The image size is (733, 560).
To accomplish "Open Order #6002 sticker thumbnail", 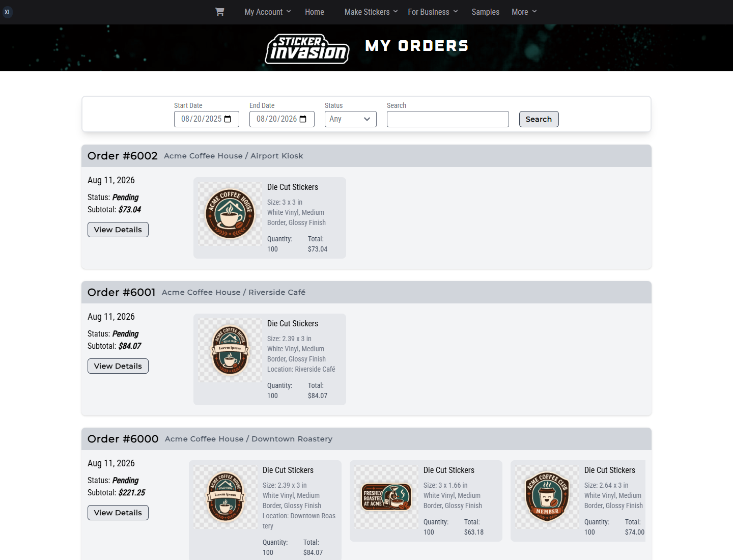I will click(x=230, y=214).
